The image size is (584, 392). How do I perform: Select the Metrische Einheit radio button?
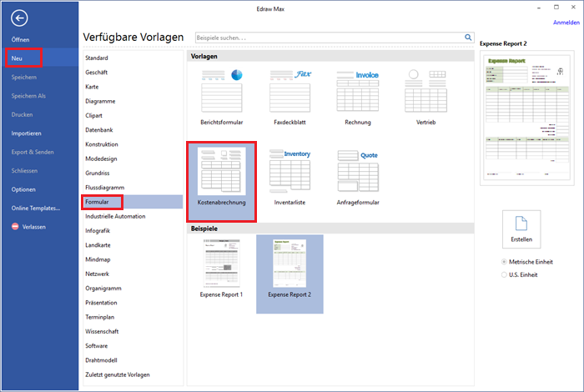[x=503, y=262]
